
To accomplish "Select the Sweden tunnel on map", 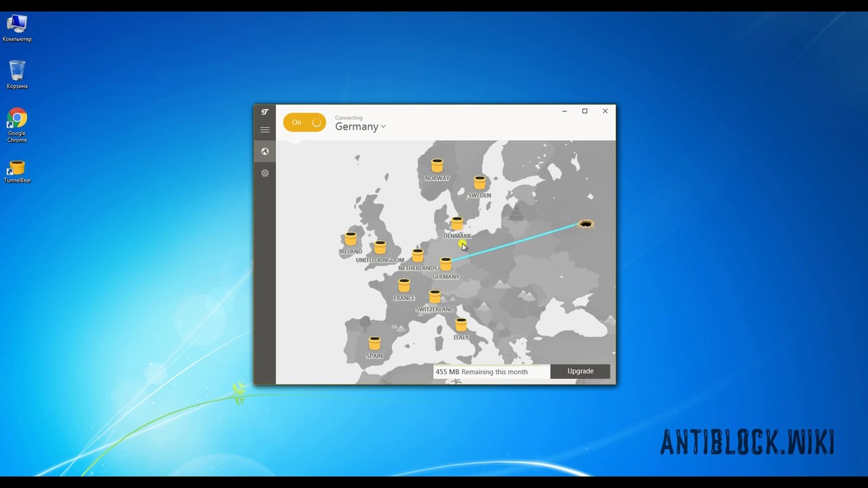I will point(479,183).
